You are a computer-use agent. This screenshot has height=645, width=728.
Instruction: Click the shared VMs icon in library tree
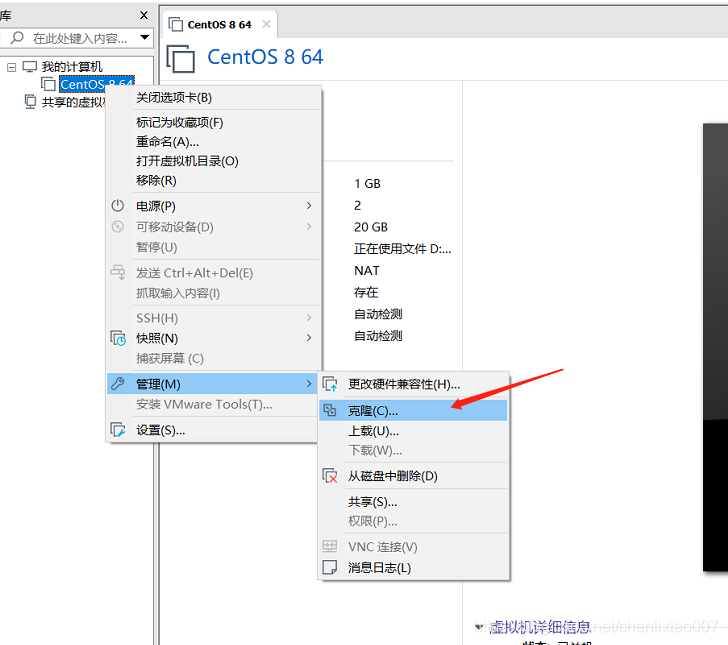[30, 101]
